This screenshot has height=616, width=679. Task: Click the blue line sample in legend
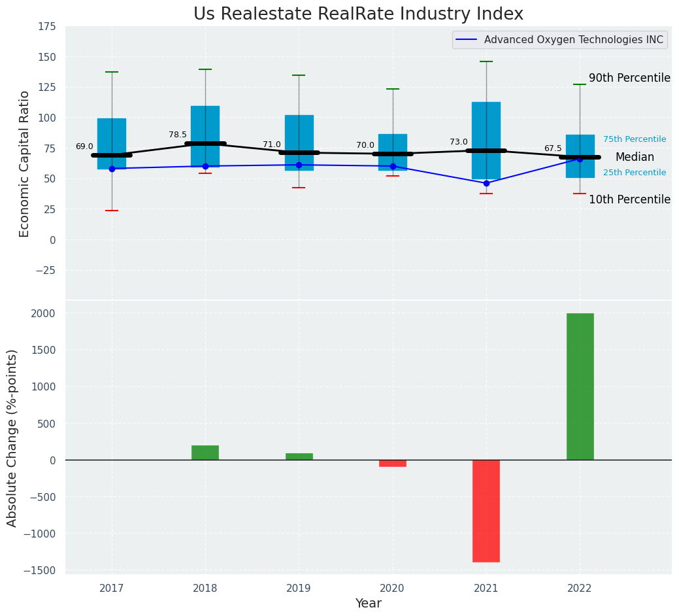467,40
